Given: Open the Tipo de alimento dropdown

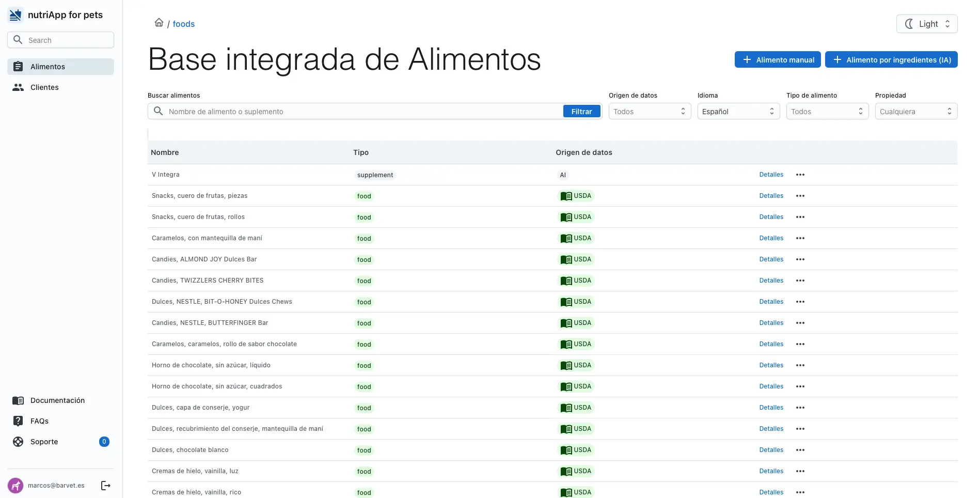Looking at the screenshot, I should (x=827, y=111).
